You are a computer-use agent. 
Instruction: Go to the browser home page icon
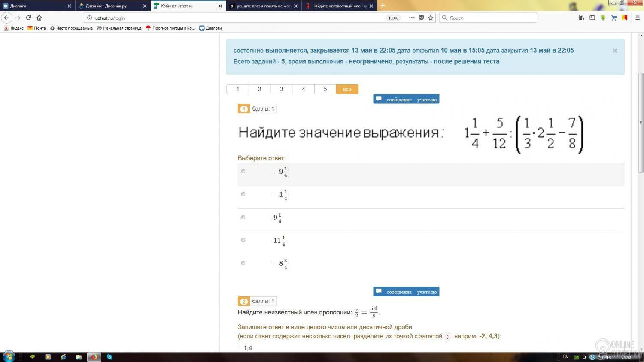click(39, 18)
